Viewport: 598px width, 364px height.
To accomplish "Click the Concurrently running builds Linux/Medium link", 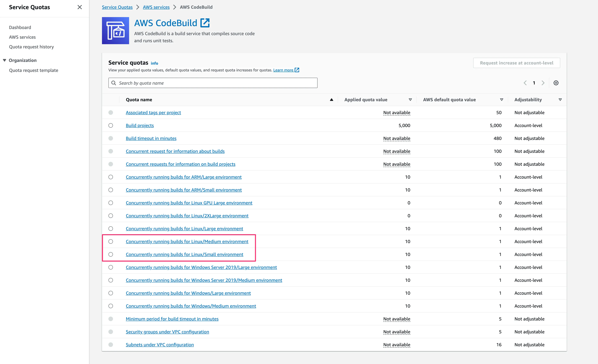I will point(187,241).
